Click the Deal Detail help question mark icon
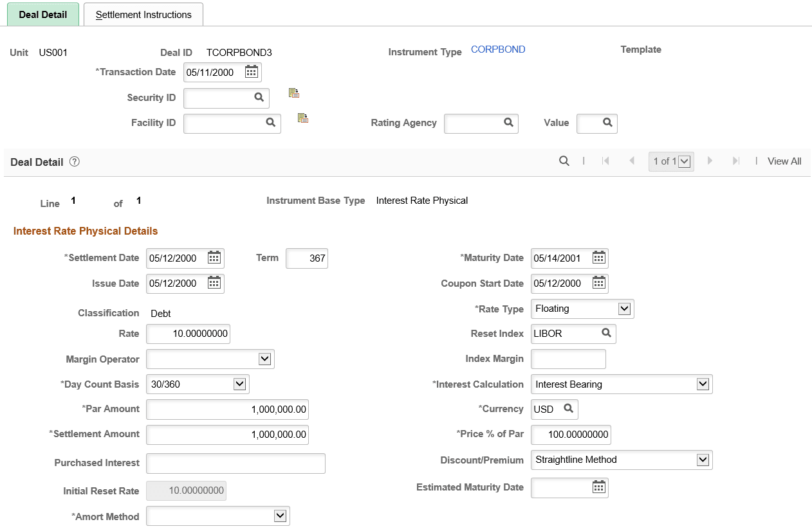The height and width of the screenshot is (531, 812). 74,161
